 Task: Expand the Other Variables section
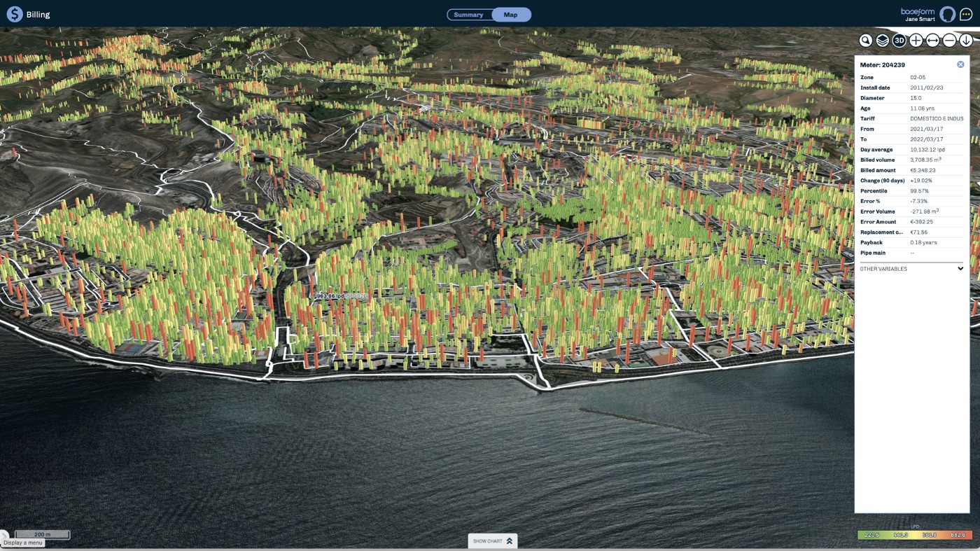(x=960, y=269)
